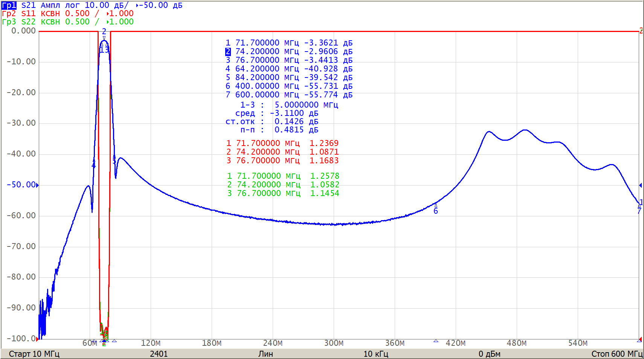This screenshot has width=644, height=359.
Task: Click the 10 кГц IF bandwidth field
Action: [375, 354]
